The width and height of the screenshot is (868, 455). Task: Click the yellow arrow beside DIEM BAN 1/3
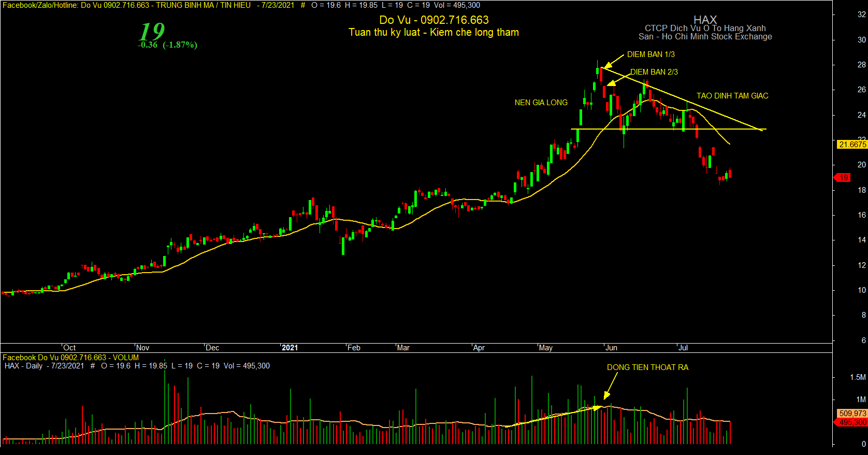point(615,60)
